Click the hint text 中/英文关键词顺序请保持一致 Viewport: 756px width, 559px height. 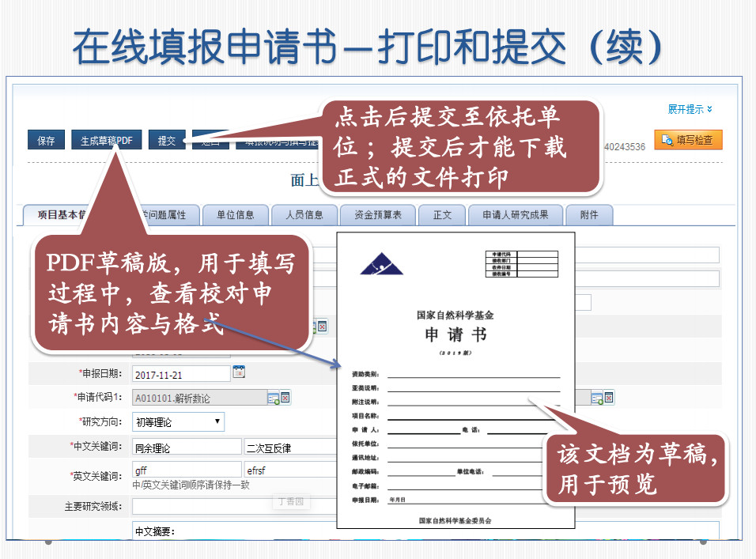pos(191,485)
